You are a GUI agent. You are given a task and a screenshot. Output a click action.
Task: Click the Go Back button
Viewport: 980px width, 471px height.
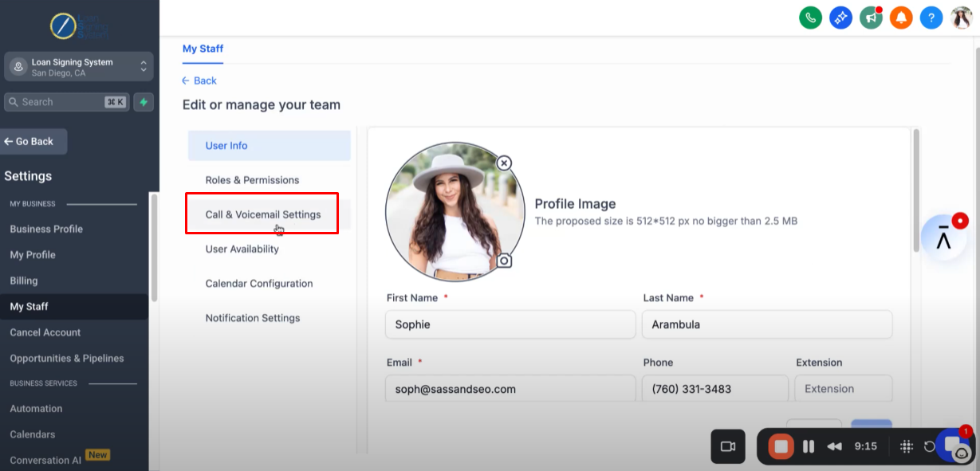(33, 141)
